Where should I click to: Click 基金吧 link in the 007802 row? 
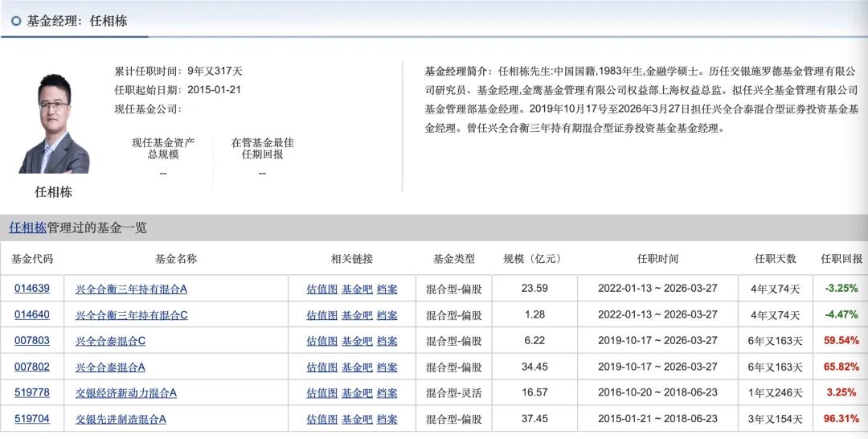click(x=357, y=367)
